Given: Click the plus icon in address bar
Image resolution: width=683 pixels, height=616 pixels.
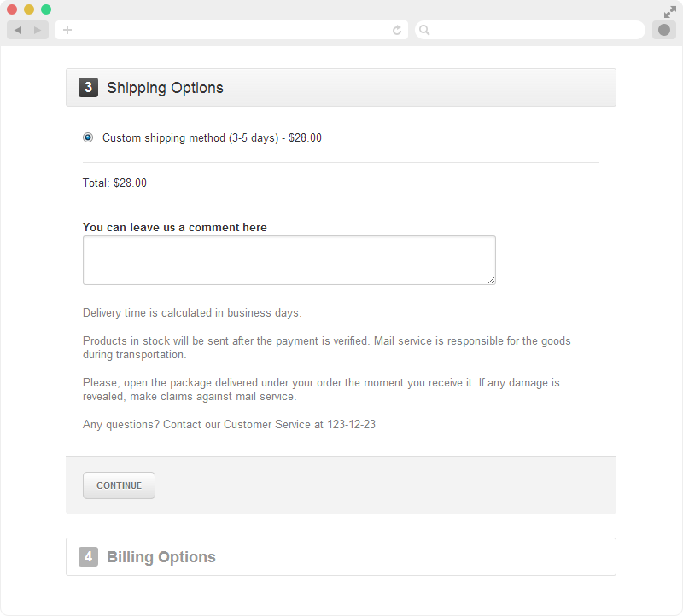Looking at the screenshot, I should (x=67, y=30).
